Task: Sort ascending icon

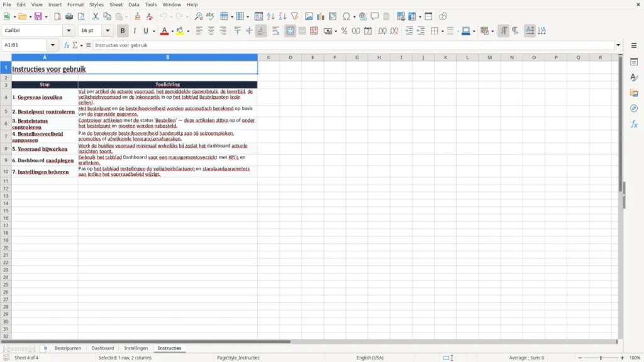Action: (x=270, y=16)
